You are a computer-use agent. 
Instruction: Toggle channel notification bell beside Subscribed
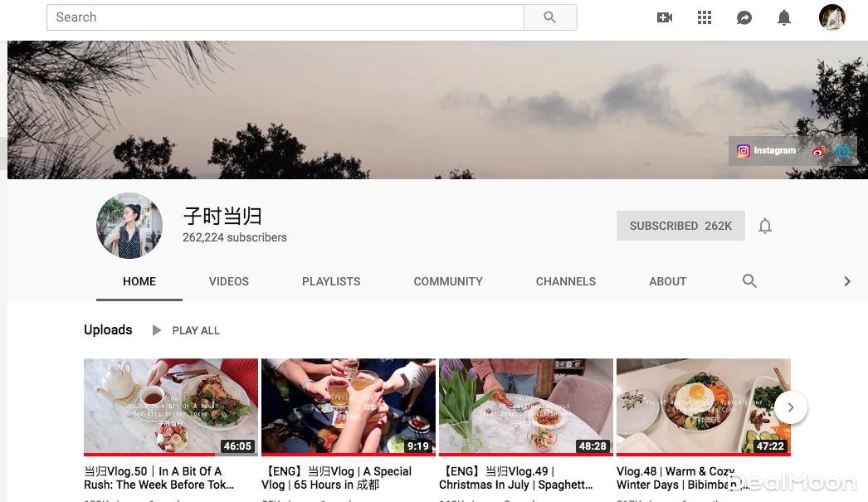(x=765, y=226)
